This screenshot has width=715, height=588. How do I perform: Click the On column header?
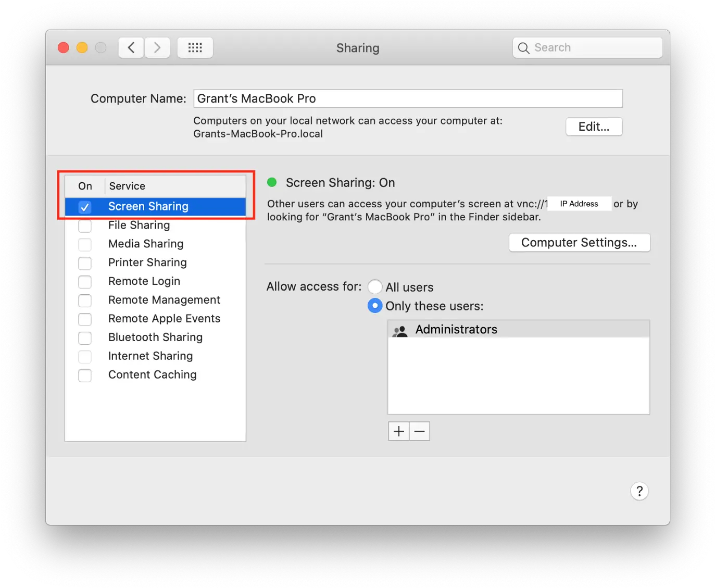[x=85, y=186]
